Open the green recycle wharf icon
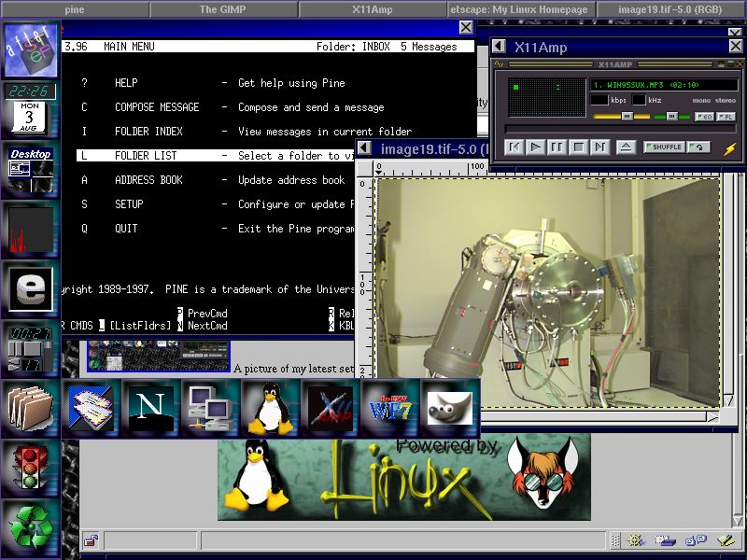The image size is (747, 560). [x=31, y=528]
